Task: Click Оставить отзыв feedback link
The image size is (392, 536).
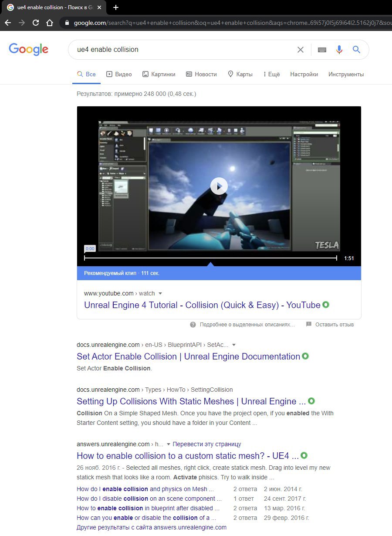Action: click(335, 325)
